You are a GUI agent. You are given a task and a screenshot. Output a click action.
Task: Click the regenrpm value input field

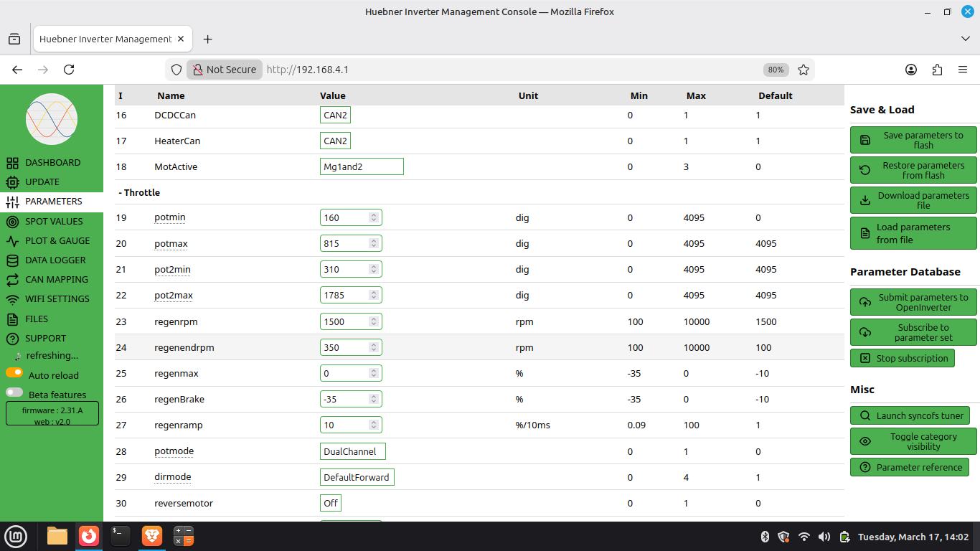tap(346, 322)
